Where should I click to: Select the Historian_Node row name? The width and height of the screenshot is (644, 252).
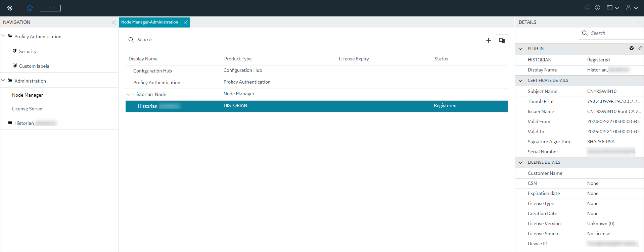[150, 94]
